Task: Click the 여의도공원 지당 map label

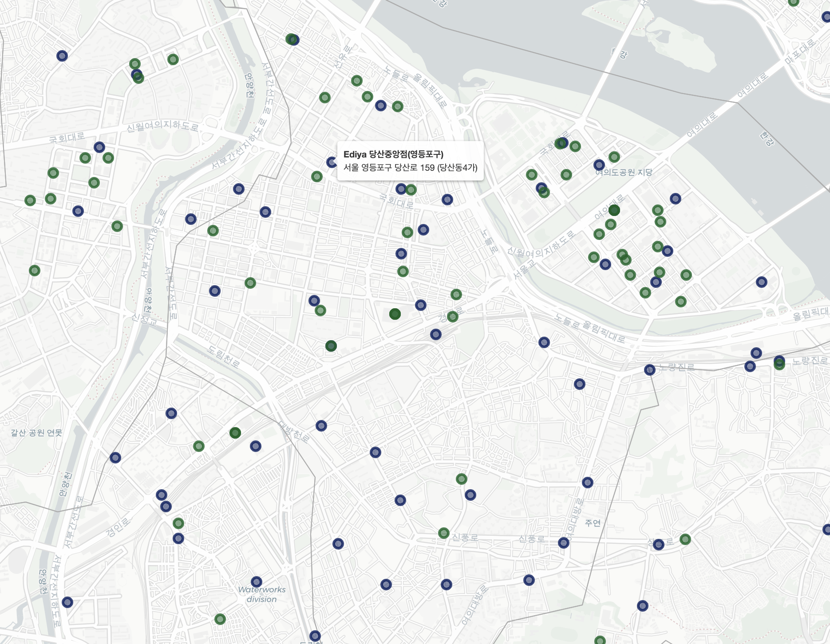Action: (624, 173)
